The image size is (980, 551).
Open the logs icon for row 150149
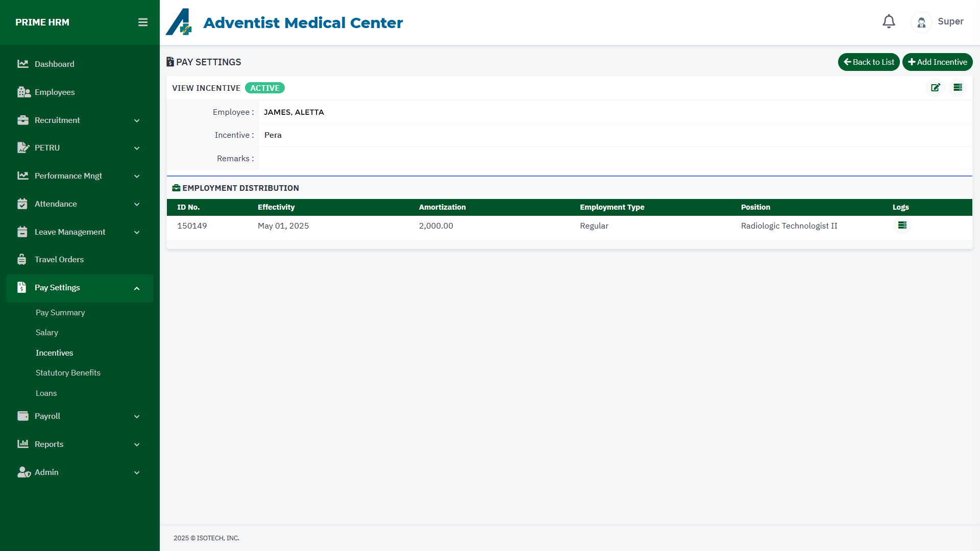pos(902,226)
